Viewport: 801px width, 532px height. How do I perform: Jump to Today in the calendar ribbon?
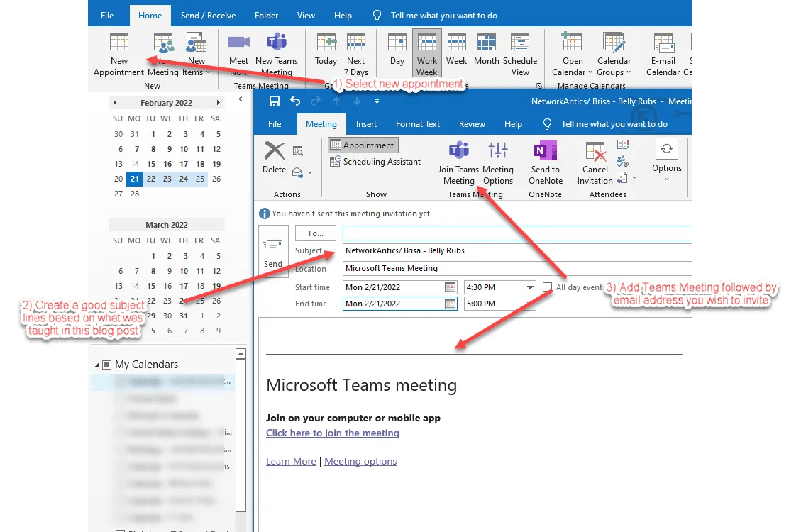[326, 42]
